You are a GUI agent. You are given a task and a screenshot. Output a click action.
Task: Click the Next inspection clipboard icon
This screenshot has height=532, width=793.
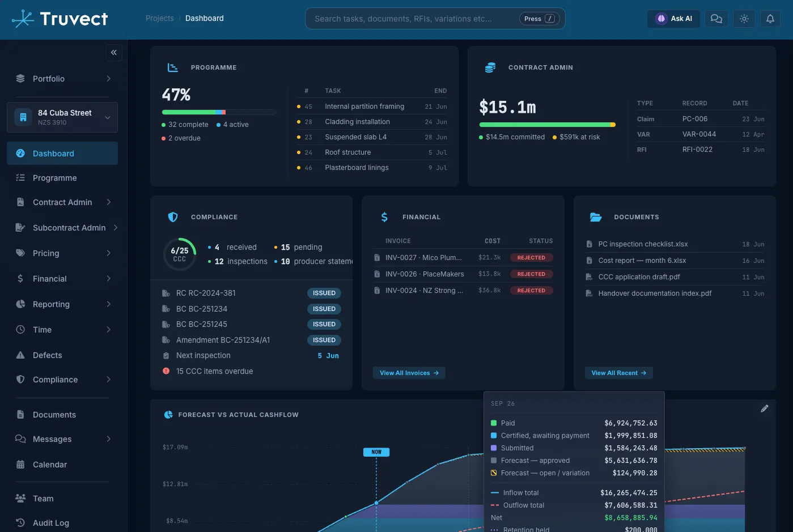tap(166, 356)
